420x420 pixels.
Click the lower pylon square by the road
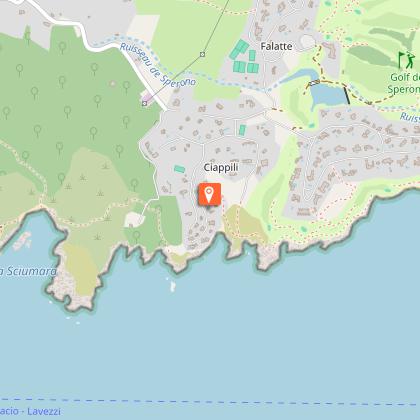click(144, 103)
